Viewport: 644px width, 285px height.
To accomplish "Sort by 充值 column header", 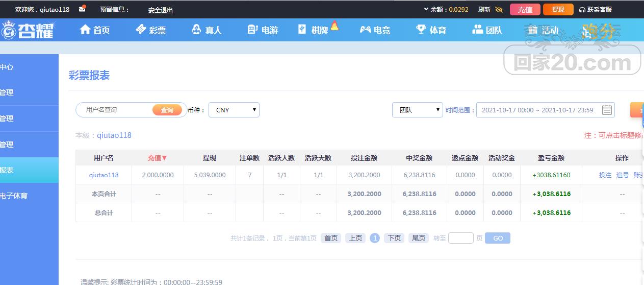I will pos(158,158).
